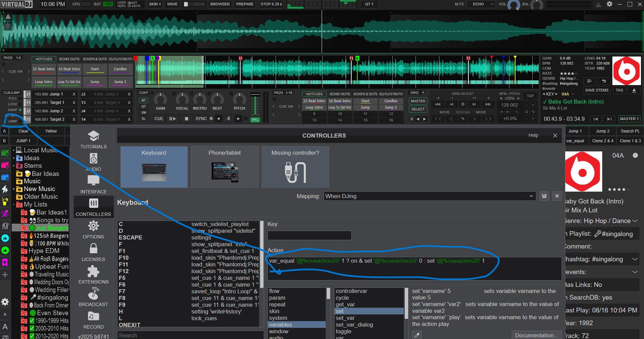Viewport: 644px width, 339px height.
Task: Click the eject icon next to TAG
Action: coord(634,90)
